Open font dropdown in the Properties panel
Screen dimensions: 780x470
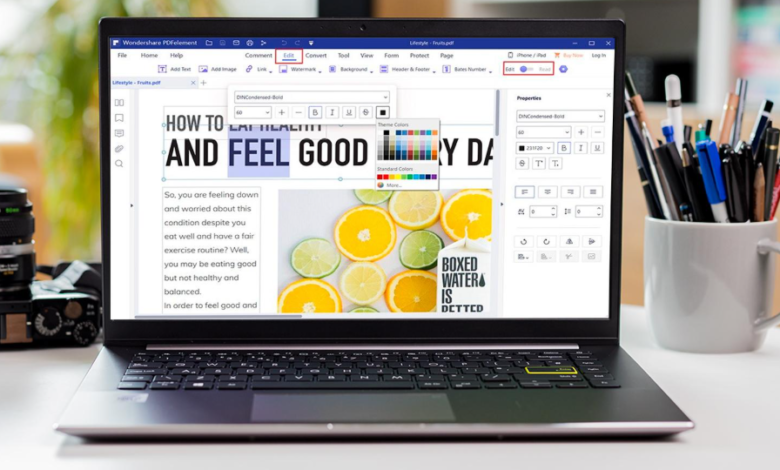[560, 116]
